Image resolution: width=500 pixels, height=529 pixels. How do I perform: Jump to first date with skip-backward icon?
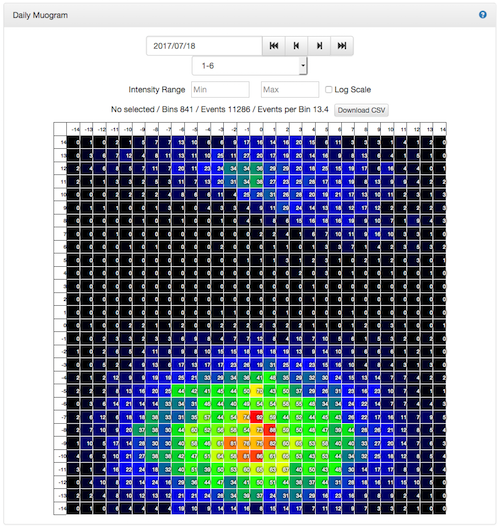(x=274, y=46)
